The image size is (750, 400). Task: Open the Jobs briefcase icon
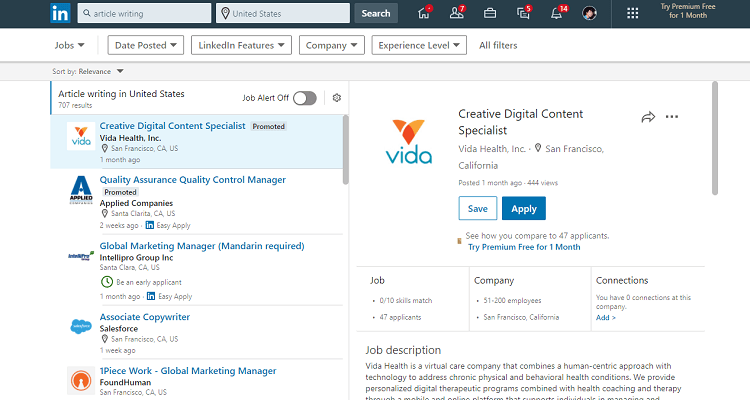(x=490, y=13)
